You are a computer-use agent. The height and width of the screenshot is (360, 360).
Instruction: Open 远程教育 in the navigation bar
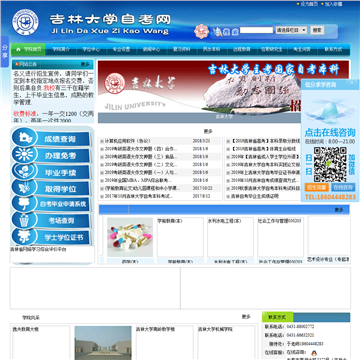[242, 49]
